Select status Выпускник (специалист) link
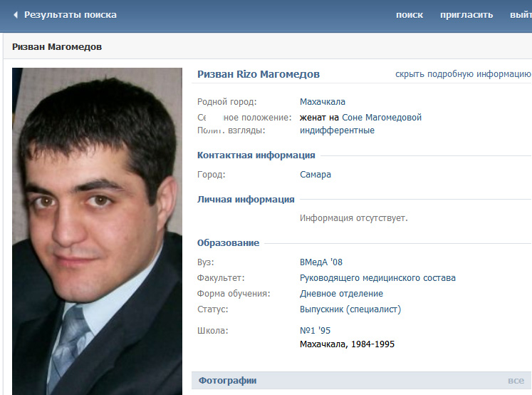Viewport: 532px width, 395px height. [x=350, y=309]
